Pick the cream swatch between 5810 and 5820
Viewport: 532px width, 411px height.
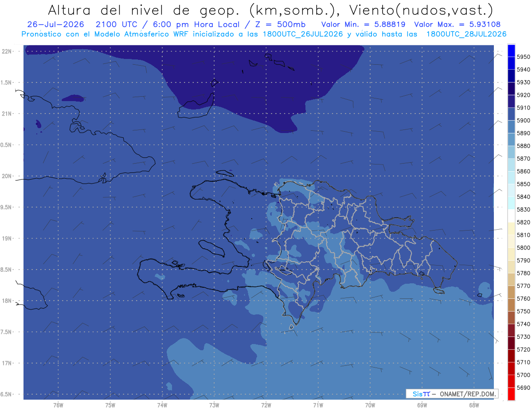[511, 228]
